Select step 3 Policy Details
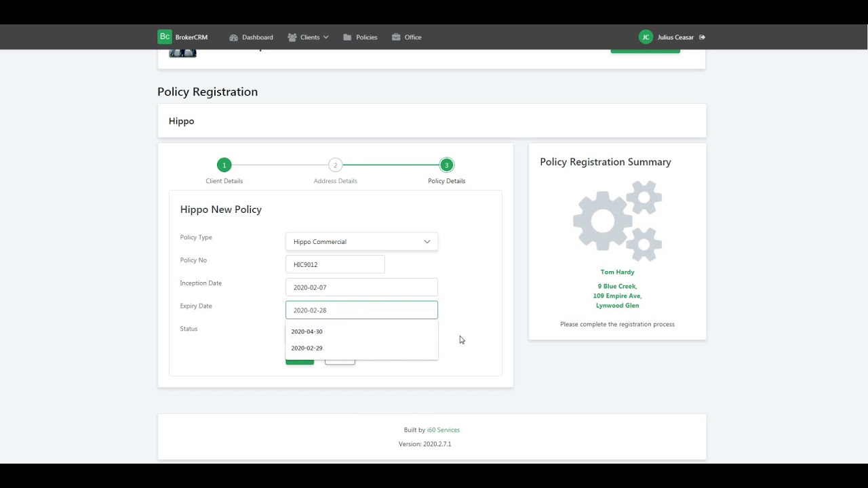Screen dimensions: 868x488 coord(446,165)
